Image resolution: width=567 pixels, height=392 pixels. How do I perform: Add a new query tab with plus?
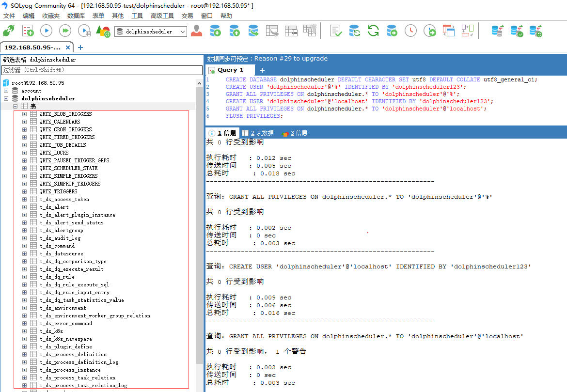(x=262, y=70)
